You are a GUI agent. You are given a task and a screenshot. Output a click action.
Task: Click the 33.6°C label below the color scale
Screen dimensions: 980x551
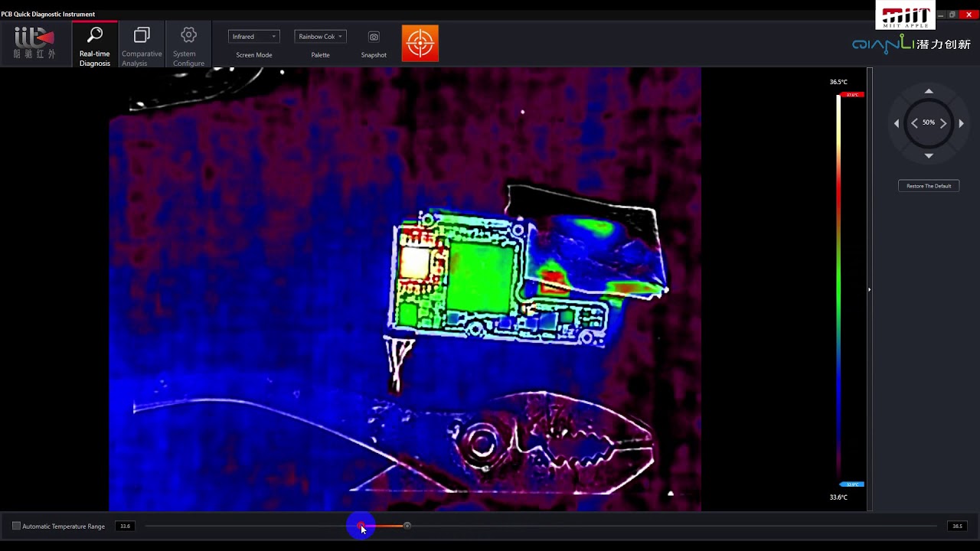pos(838,497)
